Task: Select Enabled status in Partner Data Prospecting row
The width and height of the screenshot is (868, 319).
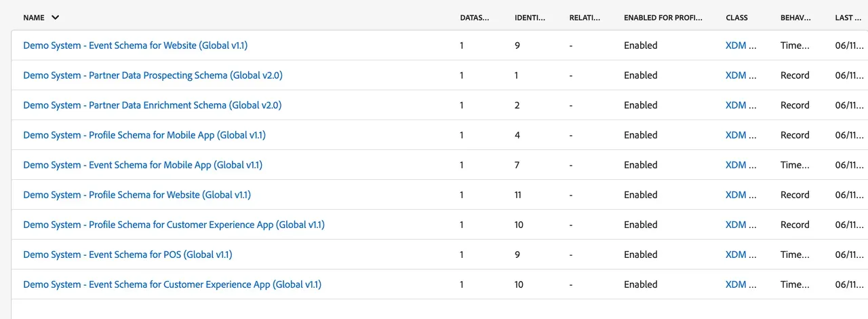Action: click(x=641, y=75)
